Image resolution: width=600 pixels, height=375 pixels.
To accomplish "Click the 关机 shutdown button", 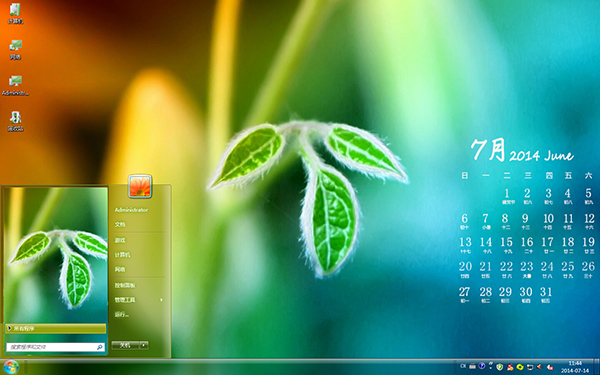I will 125,345.
